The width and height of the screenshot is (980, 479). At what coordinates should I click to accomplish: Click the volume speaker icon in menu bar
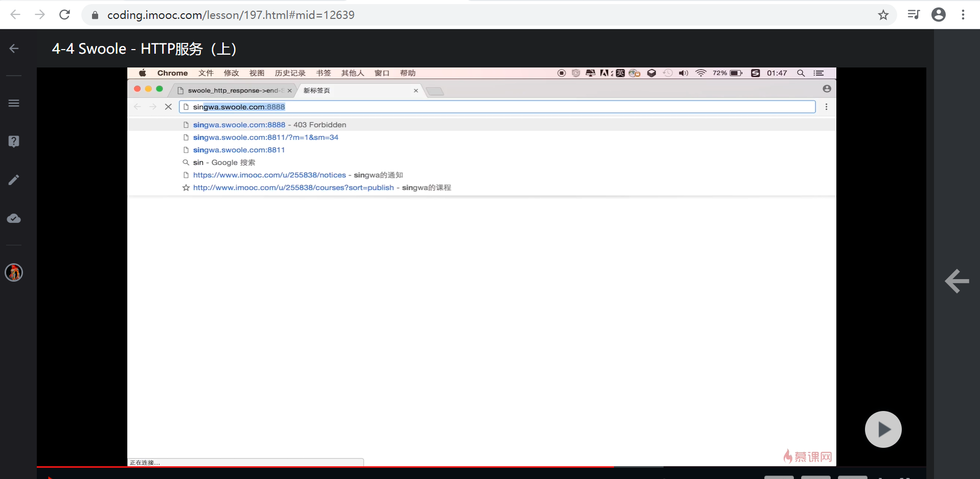pos(683,73)
